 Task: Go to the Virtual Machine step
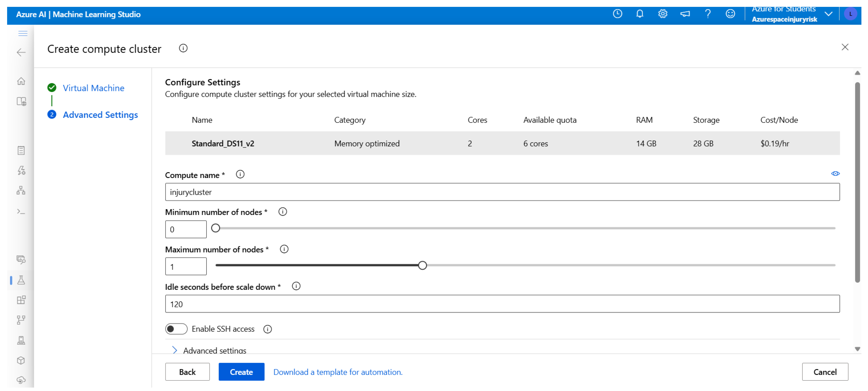93,88
